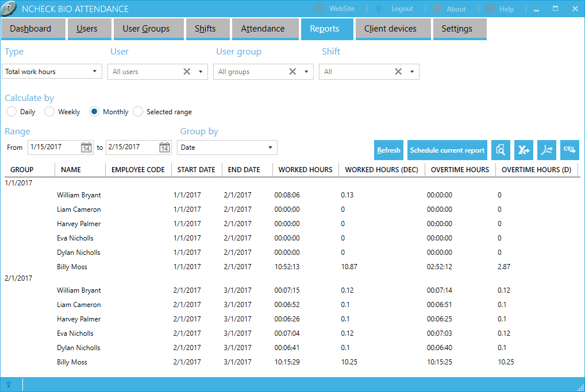Switch to the Attendance tab

pos(263,29)
